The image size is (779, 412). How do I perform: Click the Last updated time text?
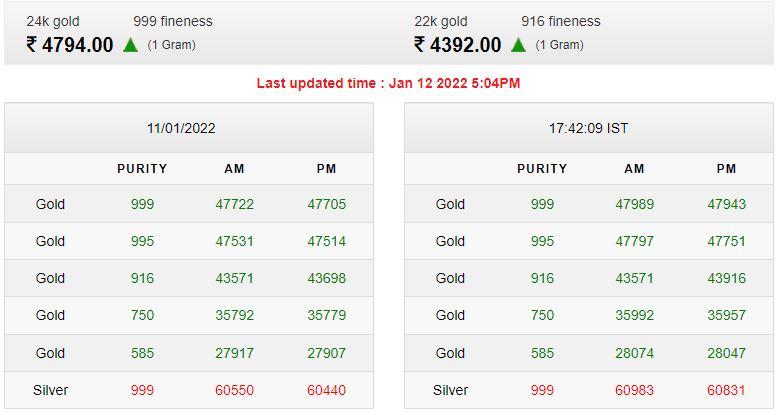click(388, 83)
